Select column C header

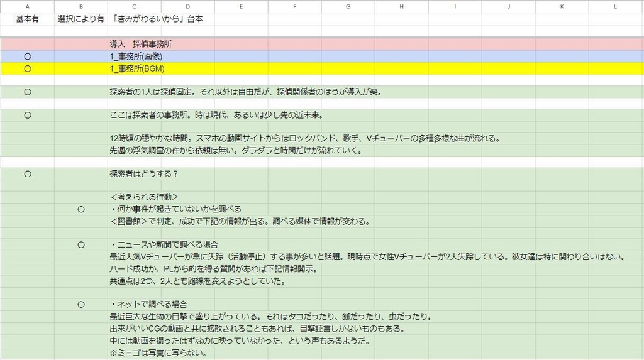click(x=135, y=6)
